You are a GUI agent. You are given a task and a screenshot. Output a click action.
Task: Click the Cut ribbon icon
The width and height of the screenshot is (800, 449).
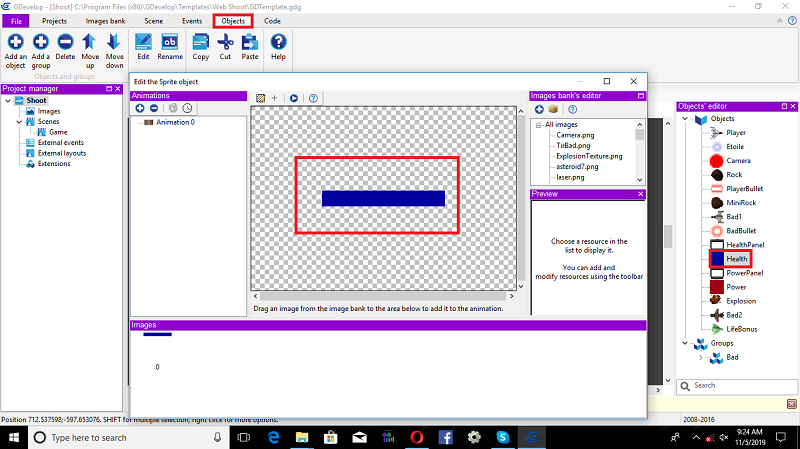(x=225, y=42)
